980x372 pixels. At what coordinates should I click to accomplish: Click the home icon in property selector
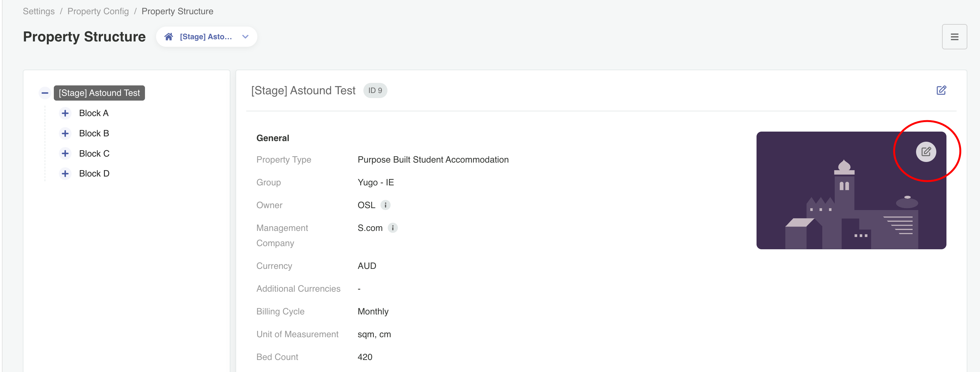tap(169, 37)
